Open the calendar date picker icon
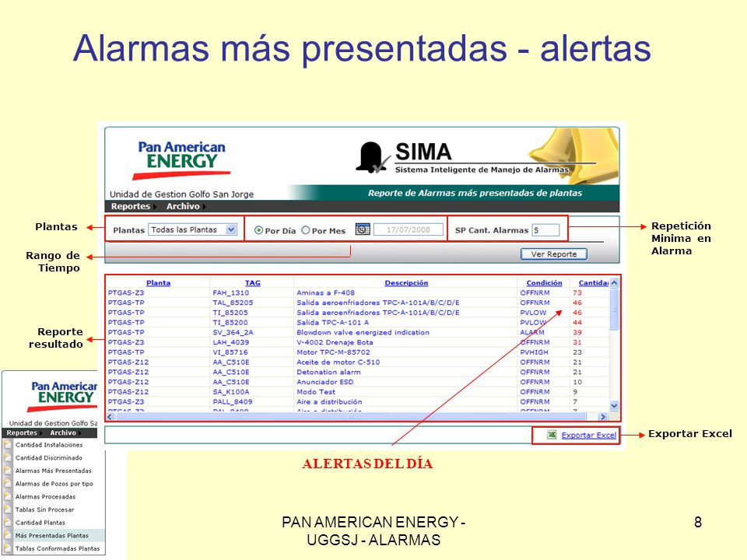 coord(363,229)
